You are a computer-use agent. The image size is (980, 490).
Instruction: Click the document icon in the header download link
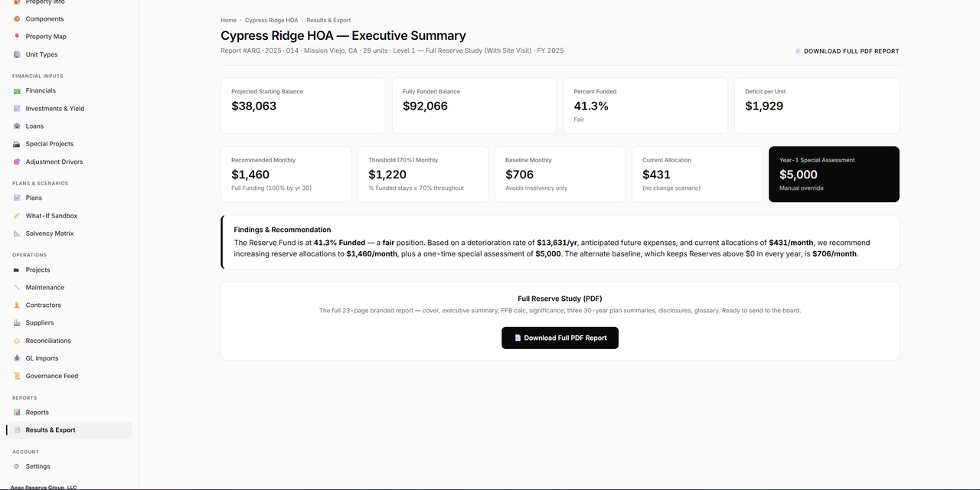coord(798,51)
